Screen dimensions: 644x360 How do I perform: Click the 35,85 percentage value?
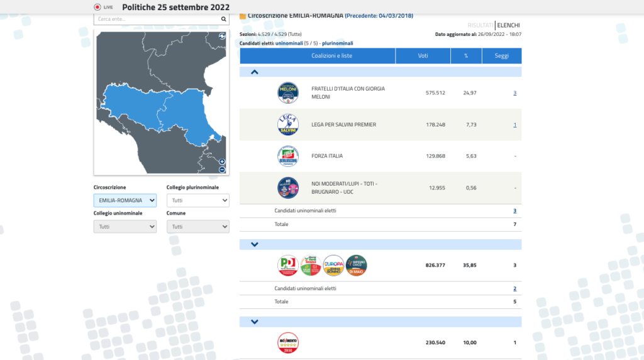coord(470,266)
